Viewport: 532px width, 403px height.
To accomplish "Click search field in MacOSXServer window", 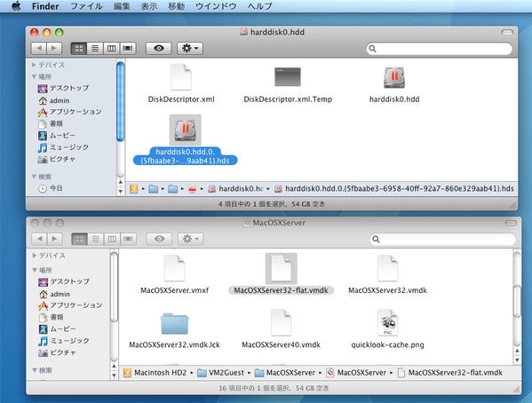I will (x=443, y=239).
